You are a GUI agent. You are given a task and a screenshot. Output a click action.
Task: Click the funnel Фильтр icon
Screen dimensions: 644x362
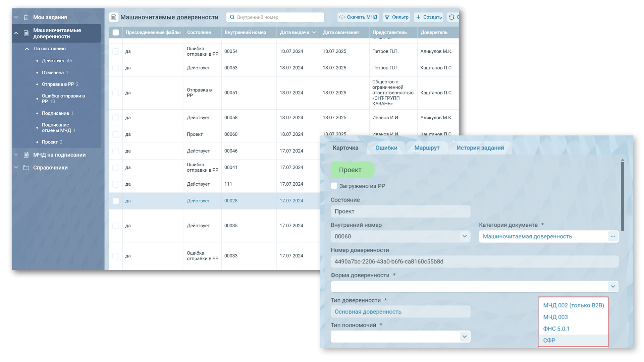387,17
